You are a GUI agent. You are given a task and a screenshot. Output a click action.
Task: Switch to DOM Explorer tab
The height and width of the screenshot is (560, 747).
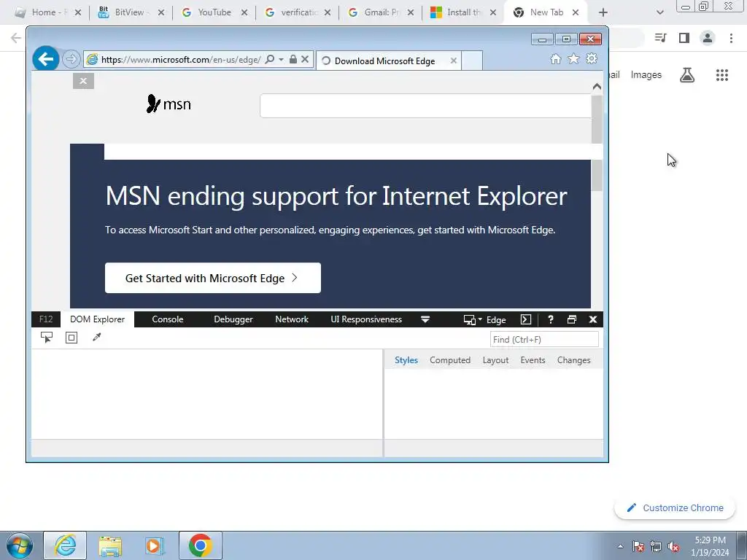click(x=97, y=319)
